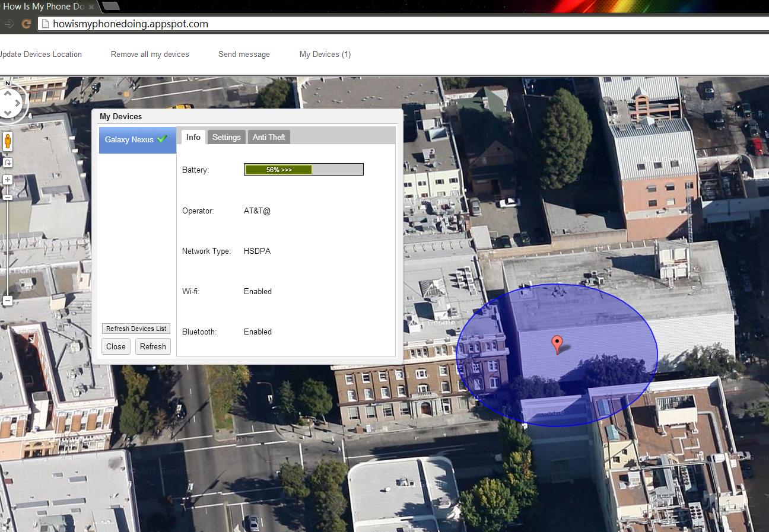Screen dimensions: 769x532
Task: Pan the map down with the arrow
Action: (x=7, y=113)
